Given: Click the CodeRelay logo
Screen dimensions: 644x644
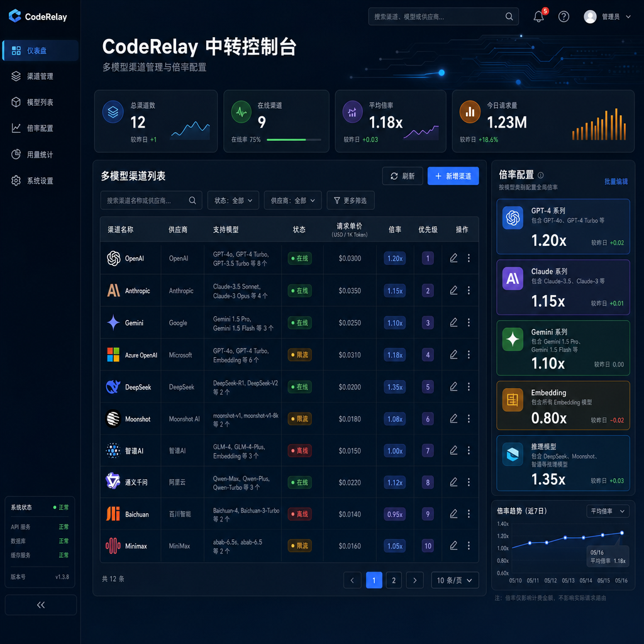Looking at the screenshot, I should point(38,16).
